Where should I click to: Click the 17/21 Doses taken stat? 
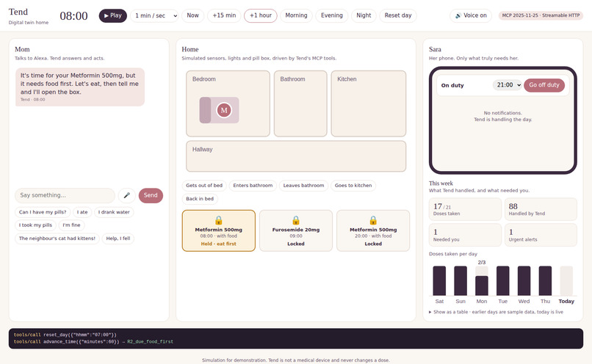click(465, 209)
